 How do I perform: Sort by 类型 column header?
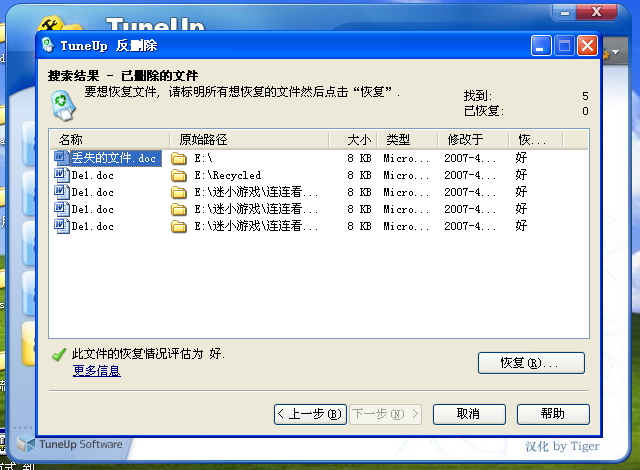[x=407, y=140]
